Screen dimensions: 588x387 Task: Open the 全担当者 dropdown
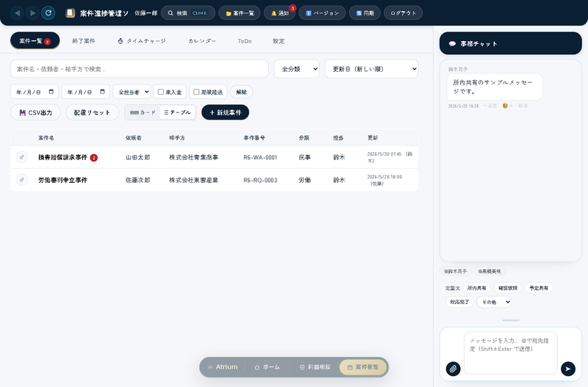(x=132, y=92)
